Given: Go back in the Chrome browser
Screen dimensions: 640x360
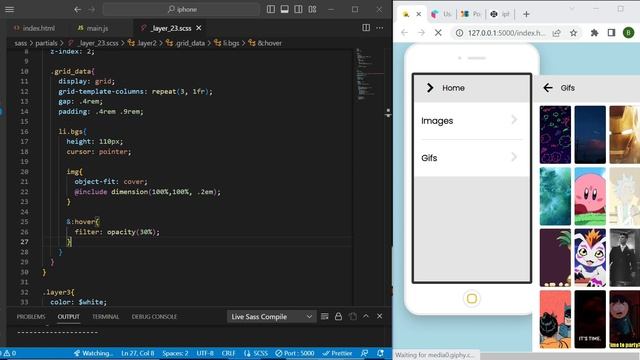Looking at the screenshot, I should click(404, 33).
